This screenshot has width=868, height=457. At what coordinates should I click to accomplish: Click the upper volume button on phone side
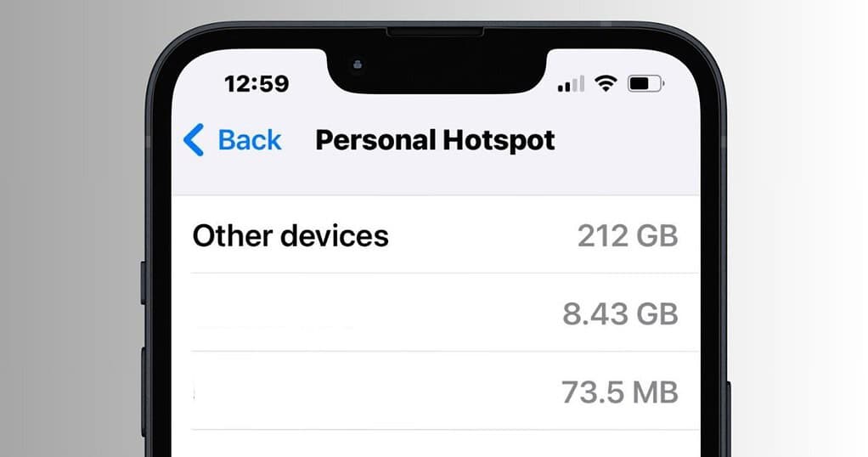pos(144,283)
